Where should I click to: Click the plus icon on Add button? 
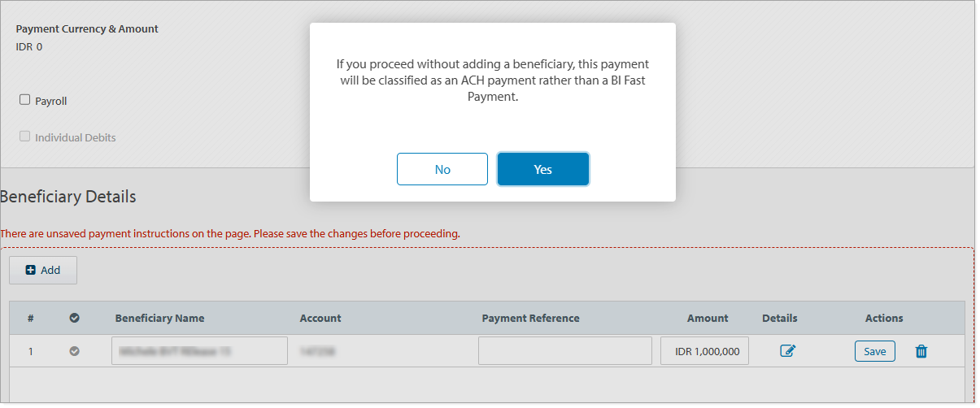pyautogui.click(x=31, y=270)
